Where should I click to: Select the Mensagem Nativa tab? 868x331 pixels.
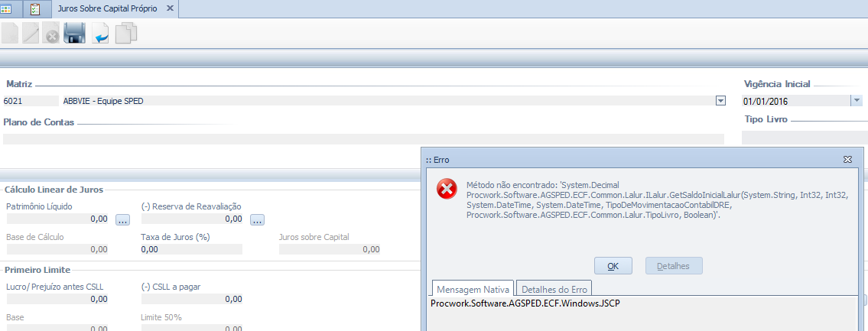coord(473,288)
